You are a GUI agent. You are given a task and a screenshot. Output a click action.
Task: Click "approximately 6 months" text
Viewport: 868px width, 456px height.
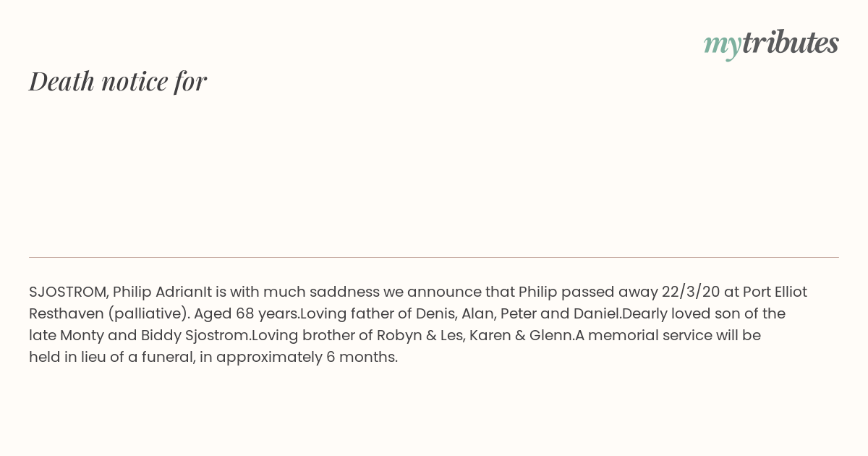click(305, 358)
